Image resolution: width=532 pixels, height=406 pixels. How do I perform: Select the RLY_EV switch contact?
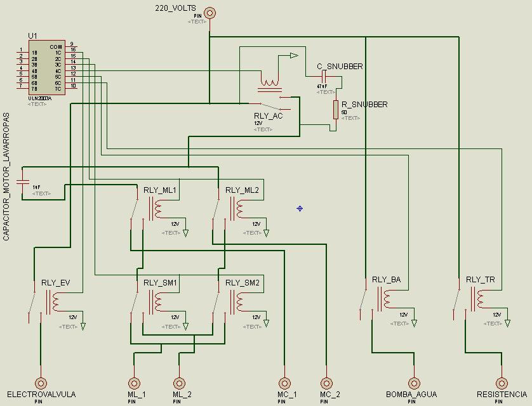[x=35, y=303]
